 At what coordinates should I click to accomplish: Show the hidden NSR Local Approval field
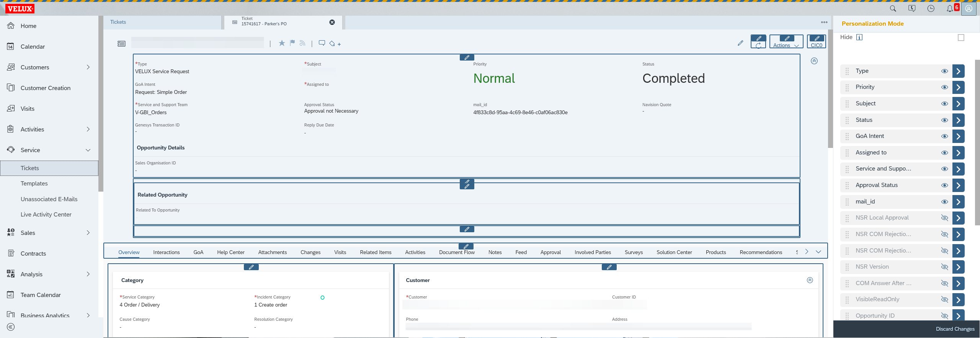(944, 218)
